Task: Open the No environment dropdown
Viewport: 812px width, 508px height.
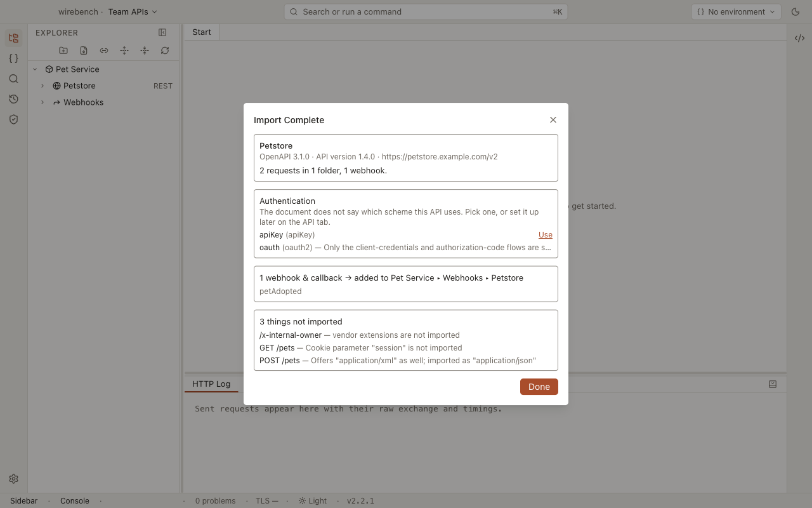Action: (737, 11)
